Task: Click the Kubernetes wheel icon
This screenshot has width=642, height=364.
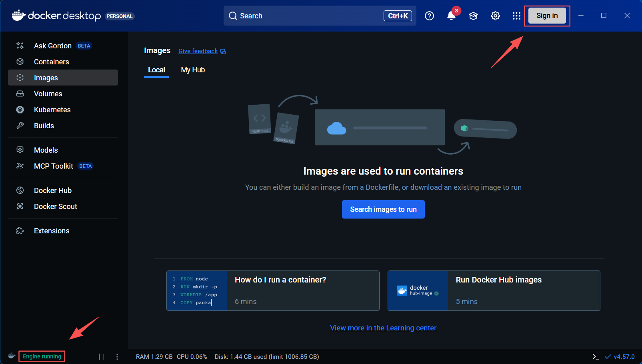Action: pyautogui.click(x=20, y=109)
